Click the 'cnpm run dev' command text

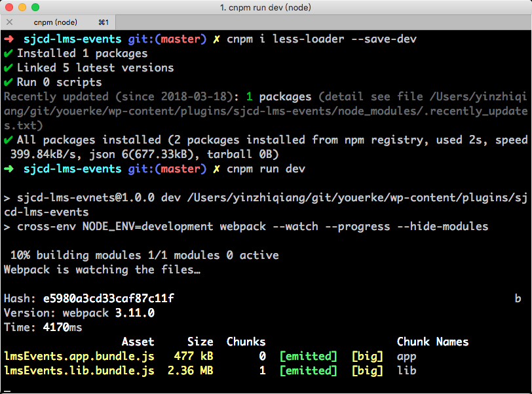click(265, 169)
